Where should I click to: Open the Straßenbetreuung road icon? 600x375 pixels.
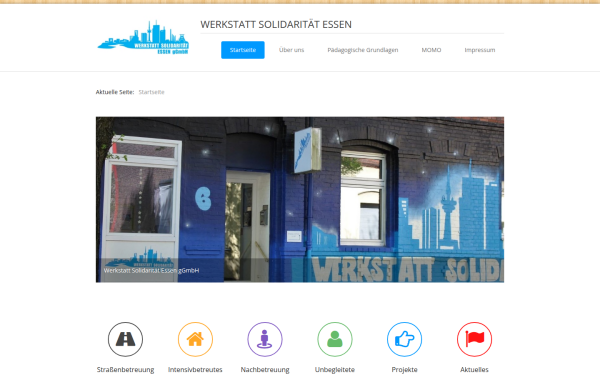[x=125, y=339]
